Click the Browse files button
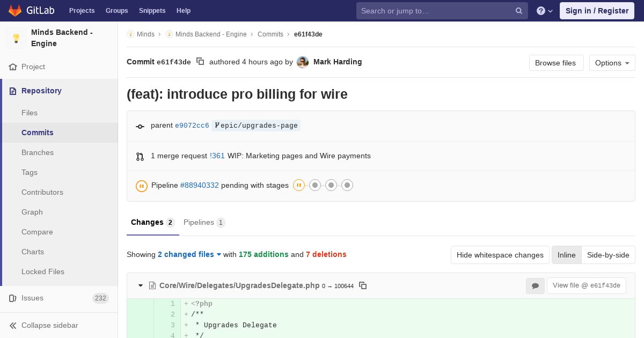The width and height of the screenshot is (644, 338). tap(556, 63)
